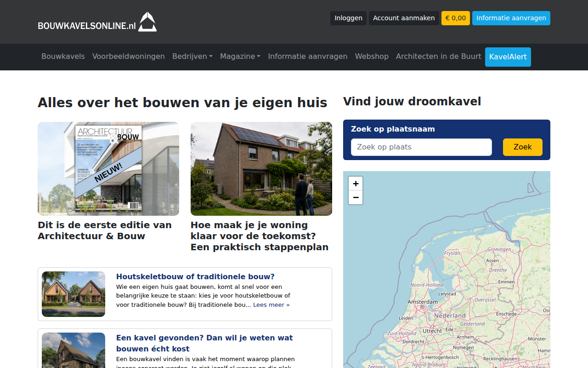
Task: Open the house with solar panels image
Action: click(x=261, y=169)
